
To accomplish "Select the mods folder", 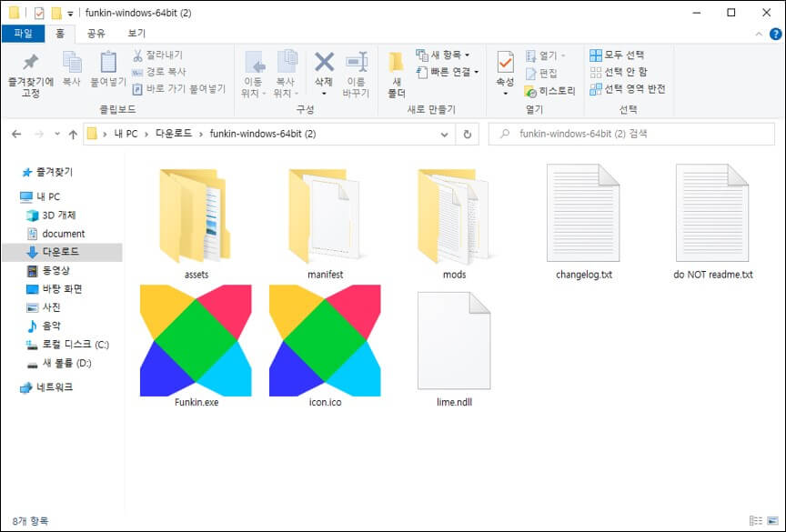I will [454, 223].
